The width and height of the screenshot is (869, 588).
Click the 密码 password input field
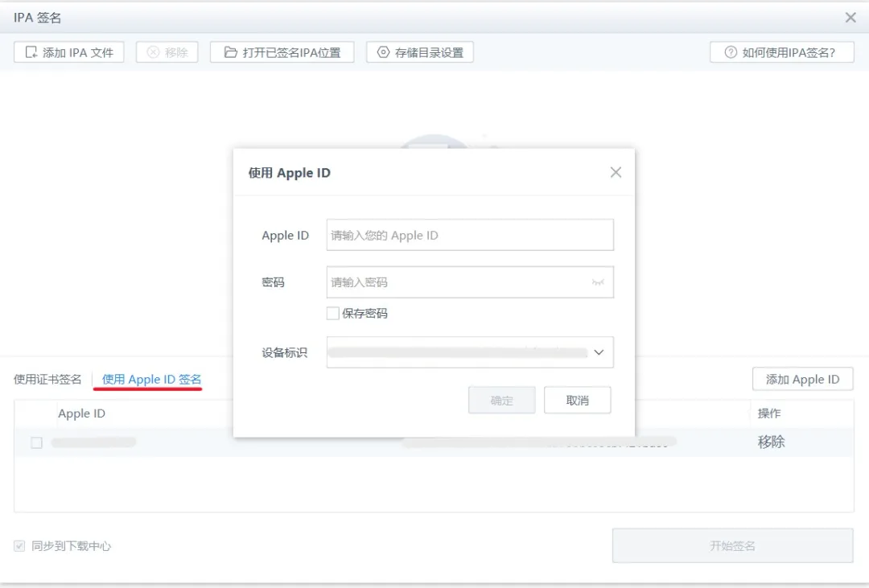pos(470,282)
